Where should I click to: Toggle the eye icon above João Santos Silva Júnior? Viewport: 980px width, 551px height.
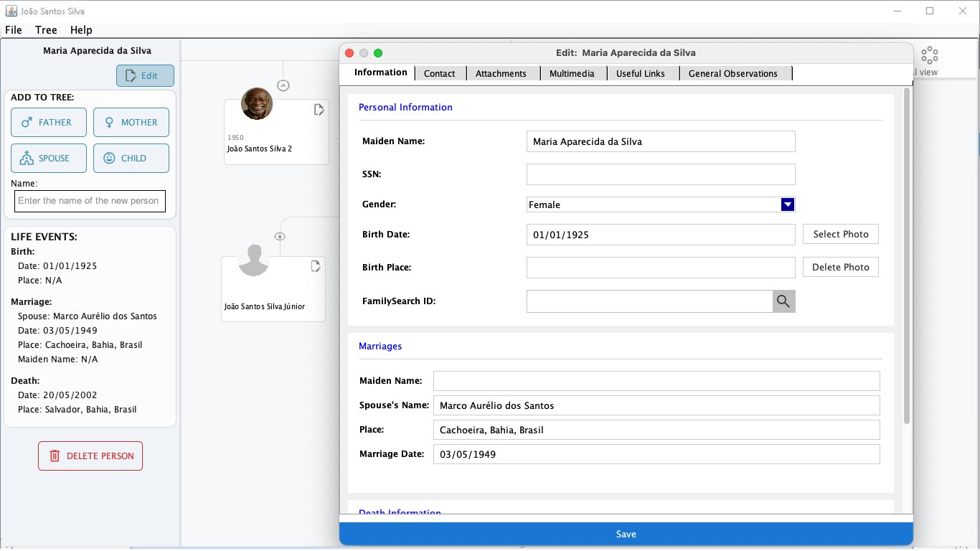pos(280,235)
